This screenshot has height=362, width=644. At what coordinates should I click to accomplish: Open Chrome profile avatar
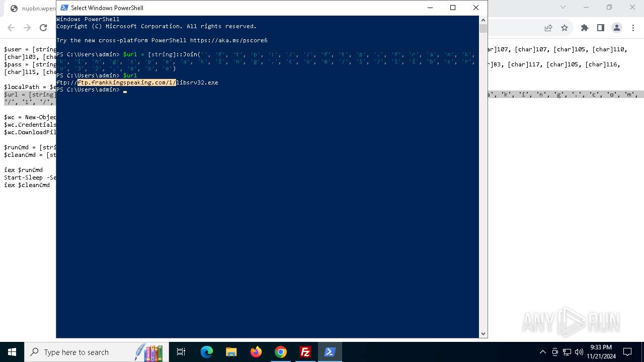click(617, 28)
